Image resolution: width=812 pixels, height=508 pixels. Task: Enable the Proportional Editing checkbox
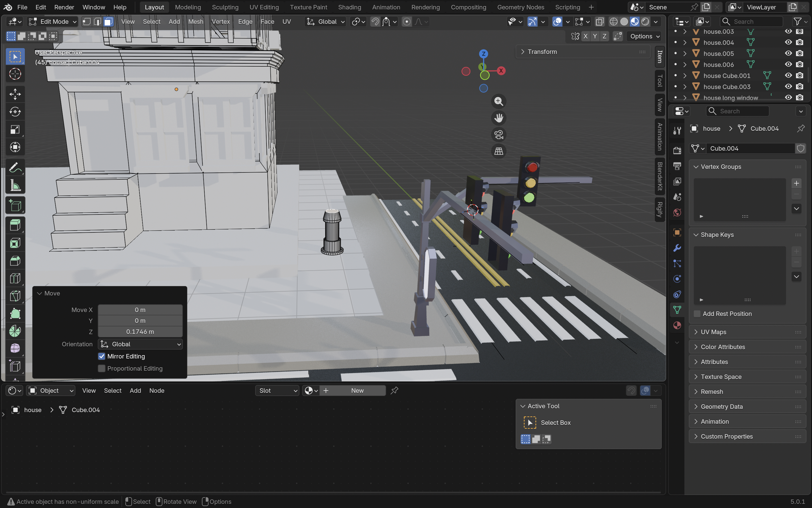[102, 368]
